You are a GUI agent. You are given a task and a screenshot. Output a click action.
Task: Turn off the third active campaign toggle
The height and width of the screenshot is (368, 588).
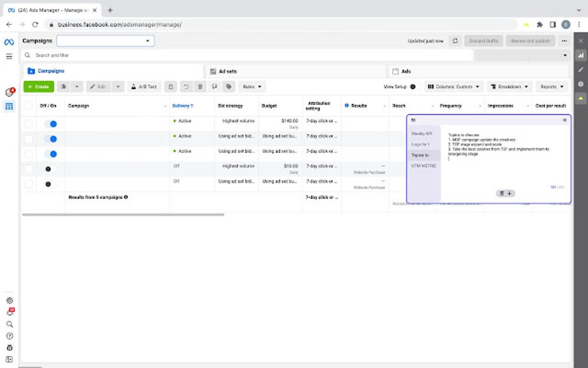51,154
